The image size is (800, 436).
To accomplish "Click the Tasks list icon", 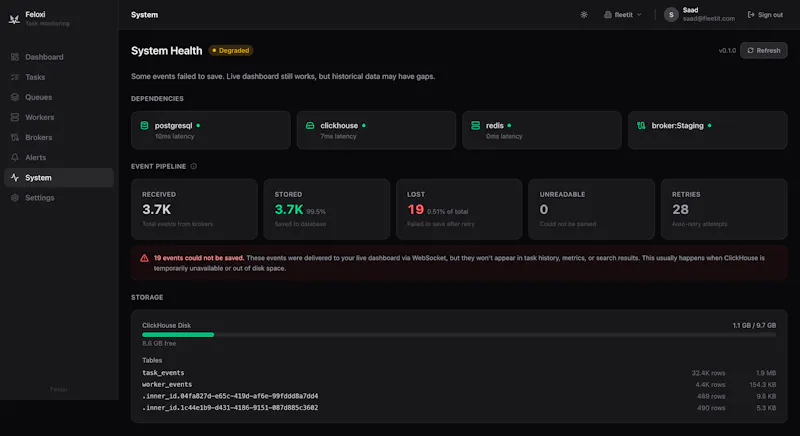I will click(x=15, y=77).
